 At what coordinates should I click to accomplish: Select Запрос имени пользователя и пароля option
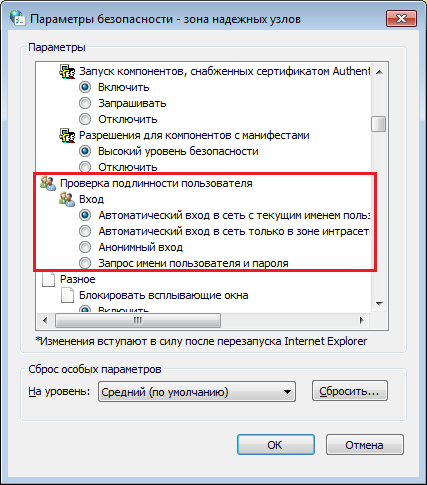85,263
